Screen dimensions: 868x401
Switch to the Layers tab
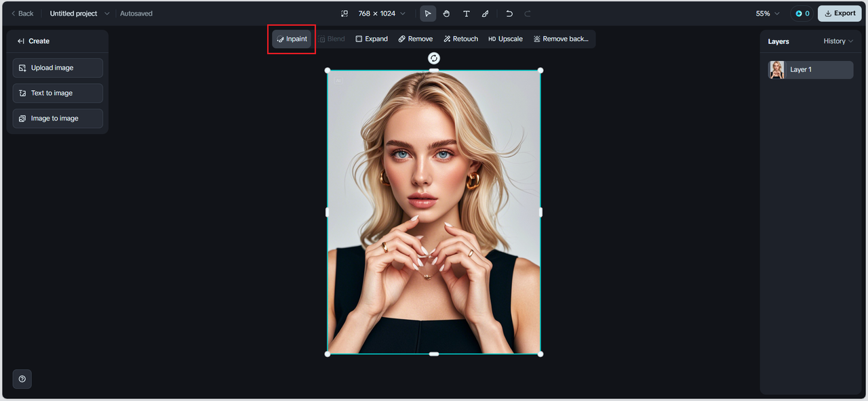(x=778, y=41)
